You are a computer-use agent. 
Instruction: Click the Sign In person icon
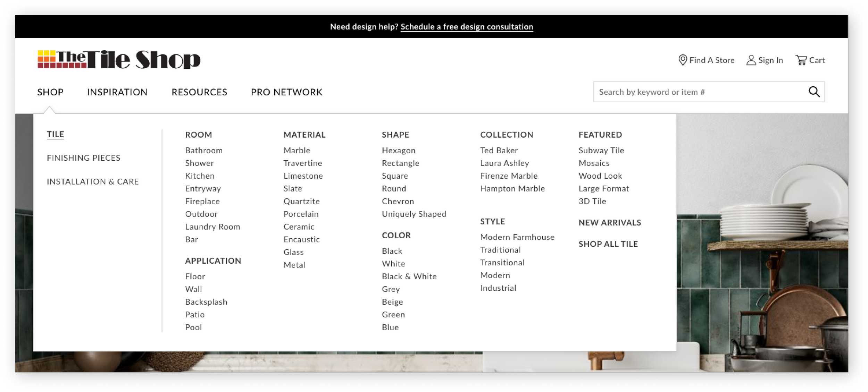click(751, 60)
